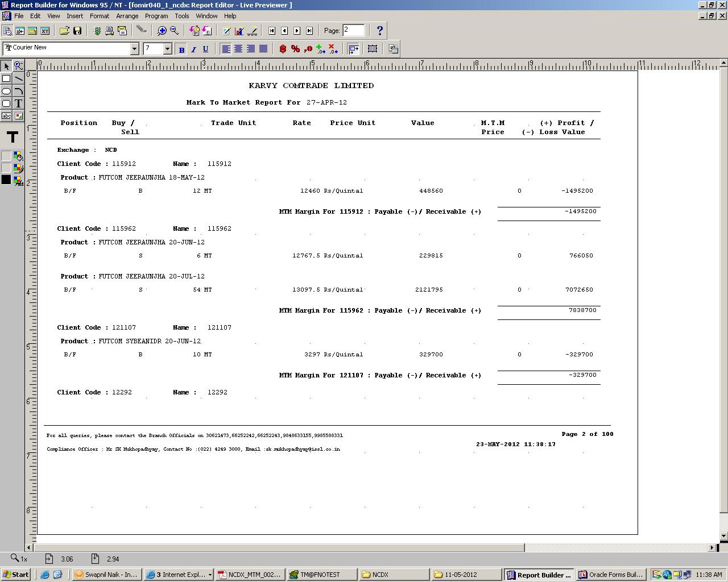Open the help question mark icon
Viewport: 728px width, 582px height.
pos(380,31)
